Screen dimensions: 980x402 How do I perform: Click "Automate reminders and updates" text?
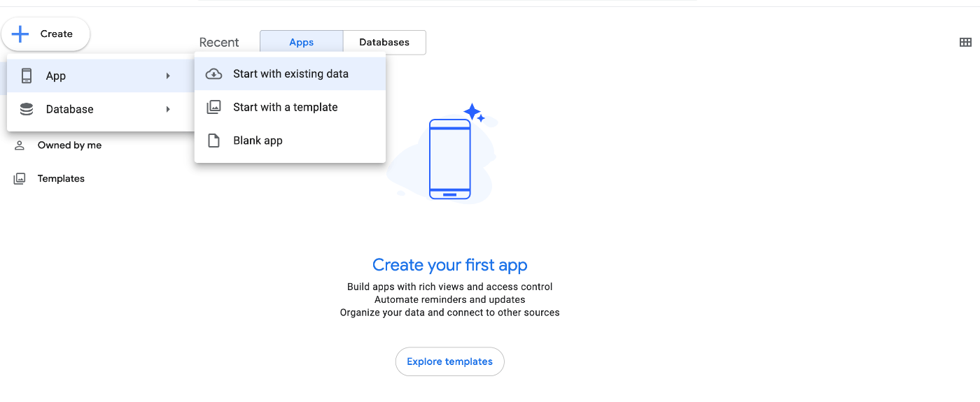(450, 299)
